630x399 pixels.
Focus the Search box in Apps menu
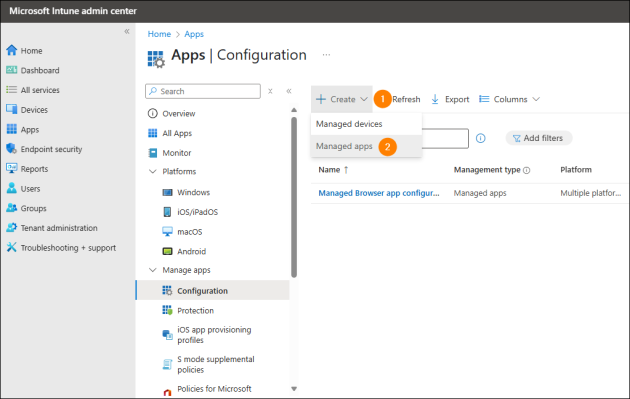(203, 91)
